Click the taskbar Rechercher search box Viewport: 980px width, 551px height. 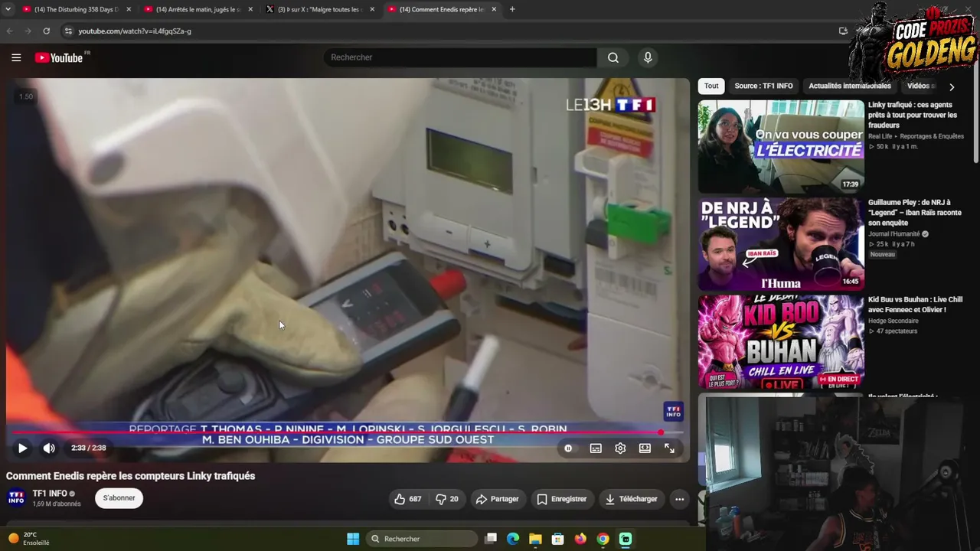tap(422, 539)
